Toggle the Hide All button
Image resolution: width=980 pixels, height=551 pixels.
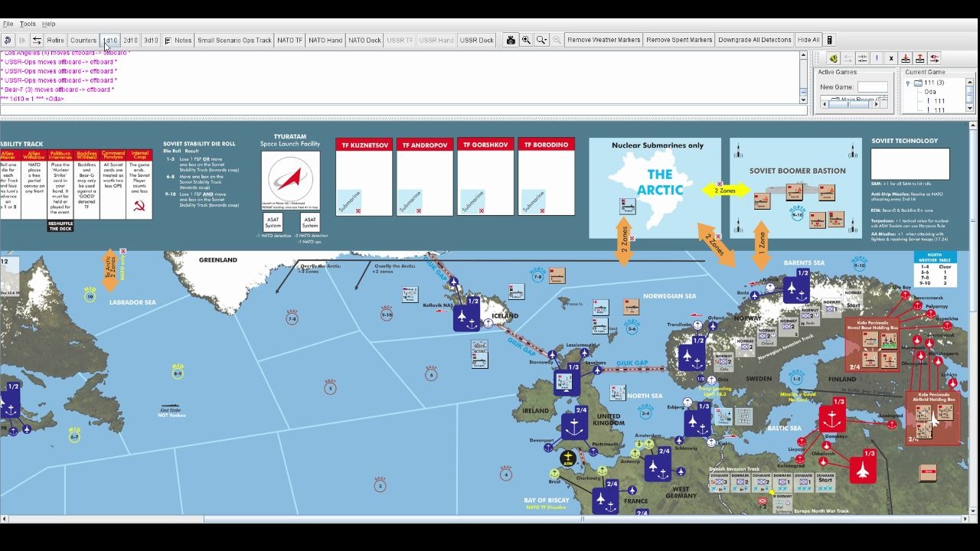[x=808, y=40]
